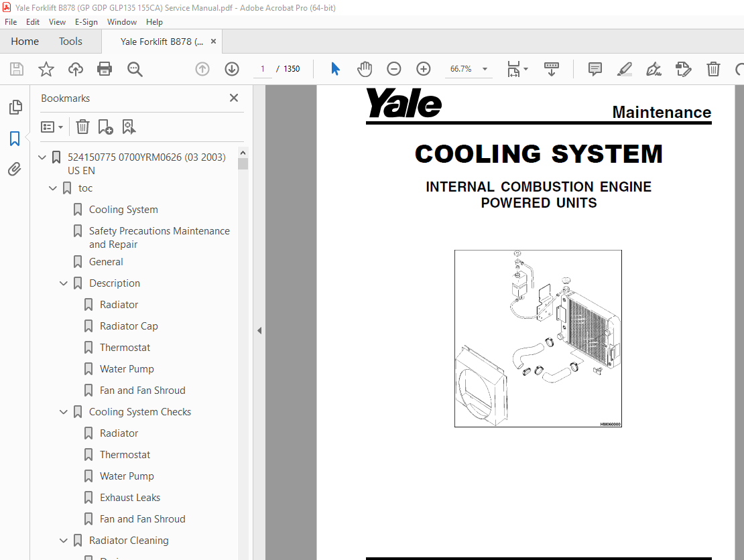Open the Window menu
The height and width of the screenshot is (560, 744).
point(122,22)
